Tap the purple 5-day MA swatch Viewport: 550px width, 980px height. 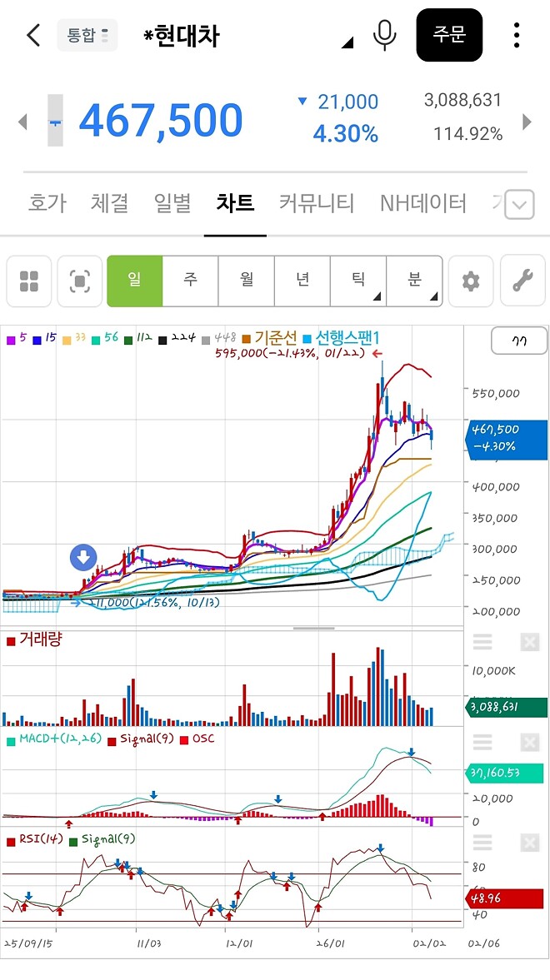pos(12,340)
